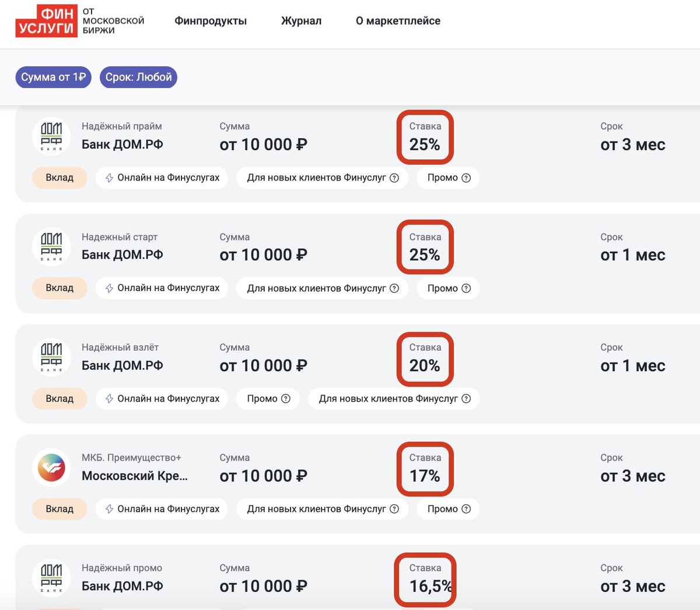700x610 pixels.
Task: Open Промо help icon in Надежный старт card
Action: pyautogui.click(x=466, y=288)
